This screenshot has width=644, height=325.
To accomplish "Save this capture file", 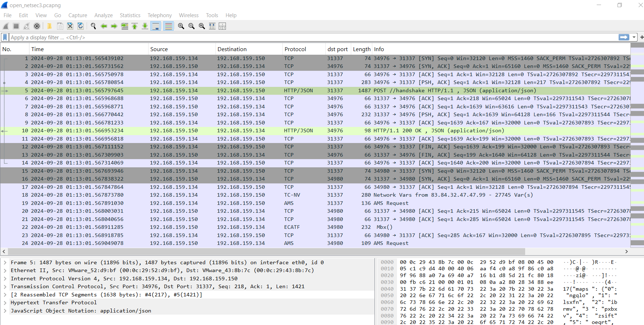I will tap(60, 26).
